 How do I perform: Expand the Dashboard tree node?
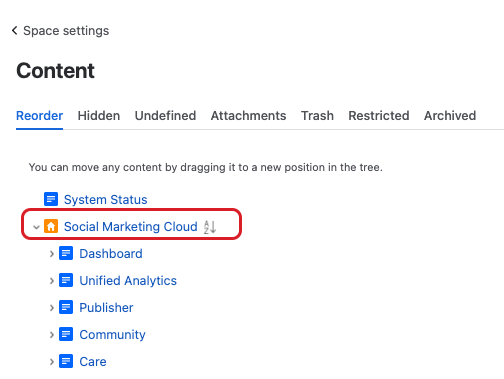[x=52, y=254]
